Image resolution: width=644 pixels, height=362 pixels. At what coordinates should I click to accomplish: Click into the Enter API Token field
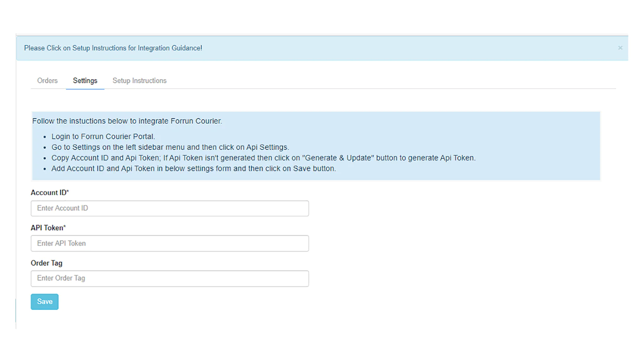[x=169, y=243]
